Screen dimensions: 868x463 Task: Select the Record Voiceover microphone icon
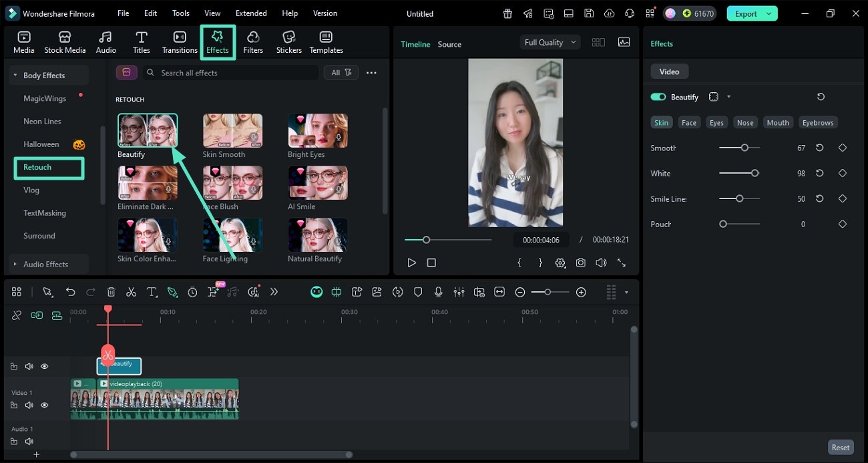coord(439,292)
